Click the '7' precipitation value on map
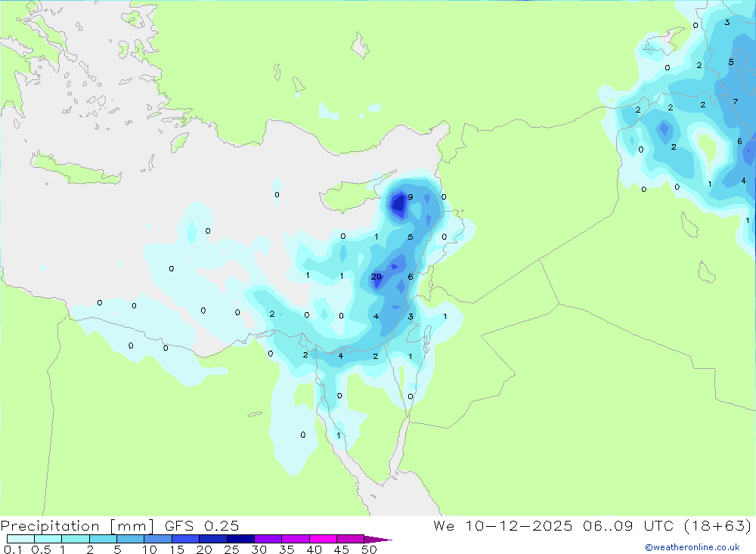The height and width of the screenshot is (554, 756). pyautogui.click(x=736, y=102)
